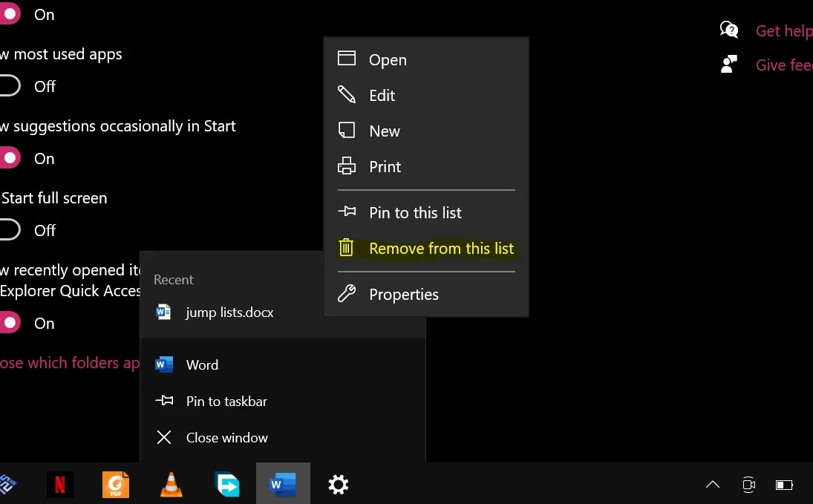Screen dimensions: 813x504
Task: Open Microsoft Word from the taskbar
Action: pos(283,484)
